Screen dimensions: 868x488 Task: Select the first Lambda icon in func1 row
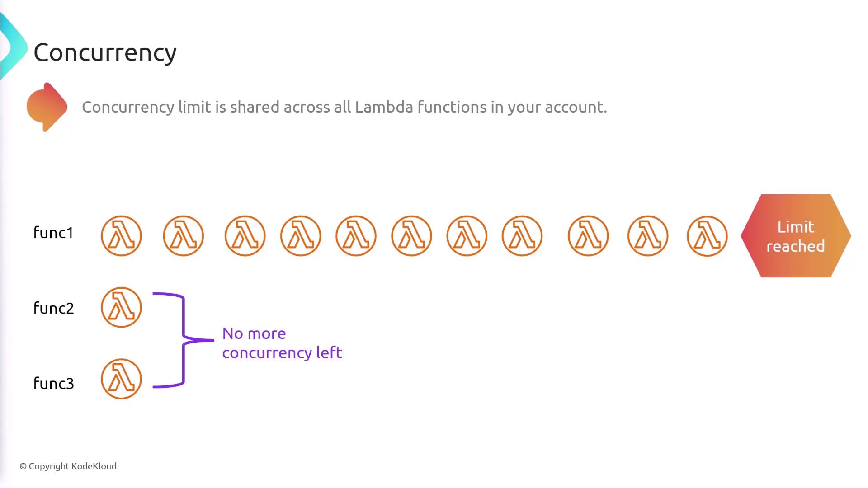(x=121, y=236)
